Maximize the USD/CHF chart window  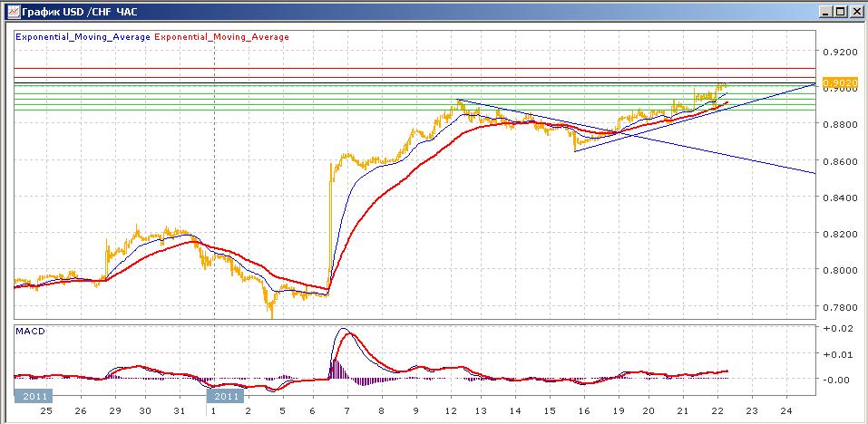coord(841,11)
